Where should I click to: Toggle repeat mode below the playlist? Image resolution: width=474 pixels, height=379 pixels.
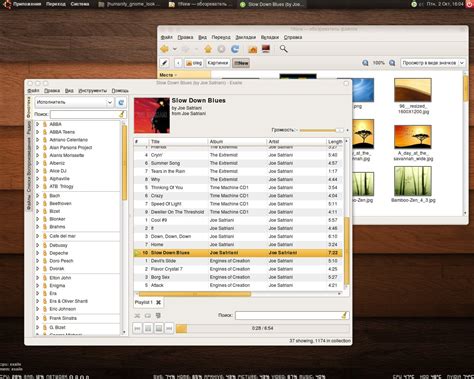148,315
